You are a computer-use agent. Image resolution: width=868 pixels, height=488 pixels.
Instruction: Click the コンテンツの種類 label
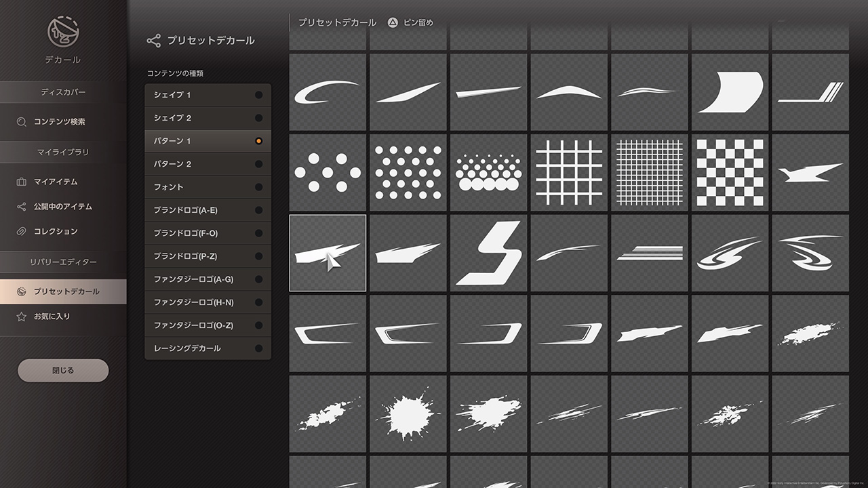pyautogui.click(x=175, y=73)
